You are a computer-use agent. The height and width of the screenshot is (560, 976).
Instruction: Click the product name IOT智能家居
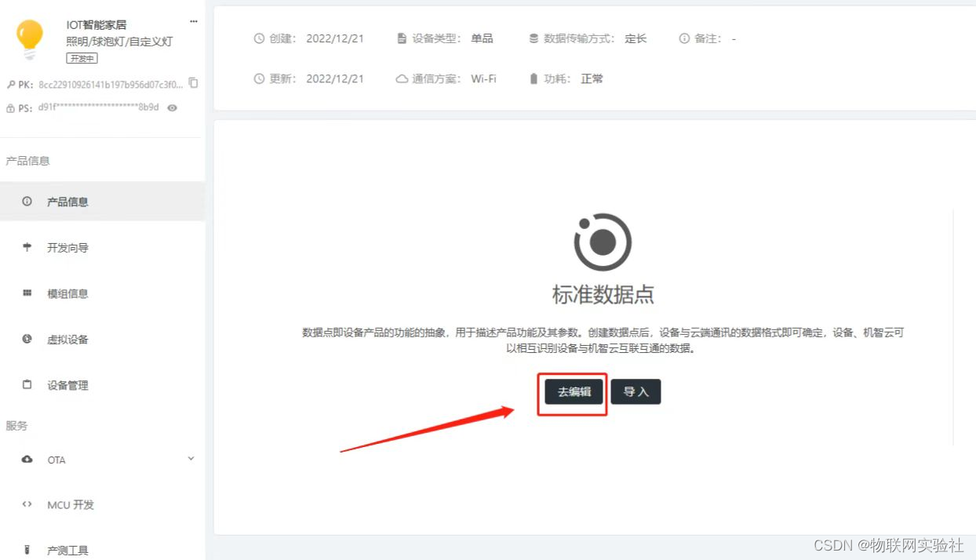[x=96, y=25]
